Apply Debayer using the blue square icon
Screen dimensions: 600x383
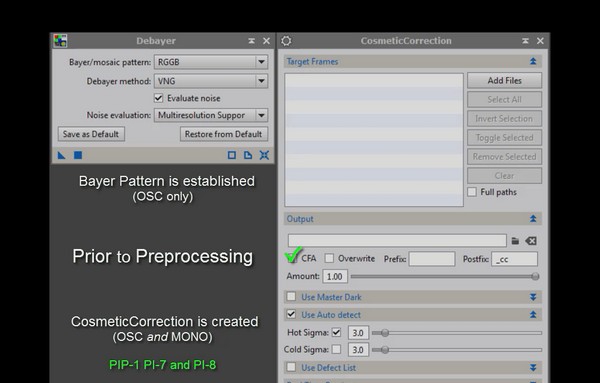(78, 155)
